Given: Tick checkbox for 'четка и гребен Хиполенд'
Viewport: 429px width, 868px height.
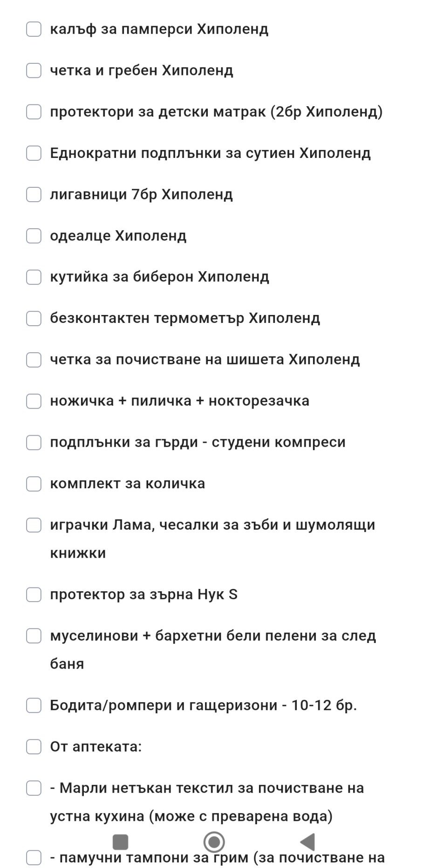Looking at the screenshot, I should pyautogui.click(x=34, y=70).
